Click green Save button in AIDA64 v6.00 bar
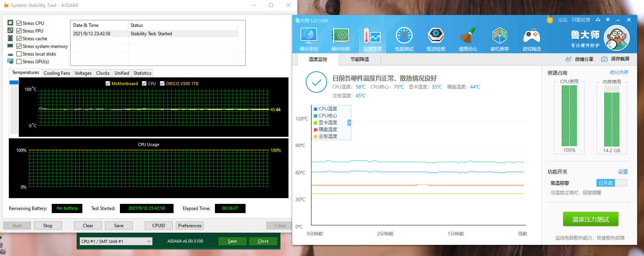The height and width of the screenshot is (256, 644). [x=232, y=241]
